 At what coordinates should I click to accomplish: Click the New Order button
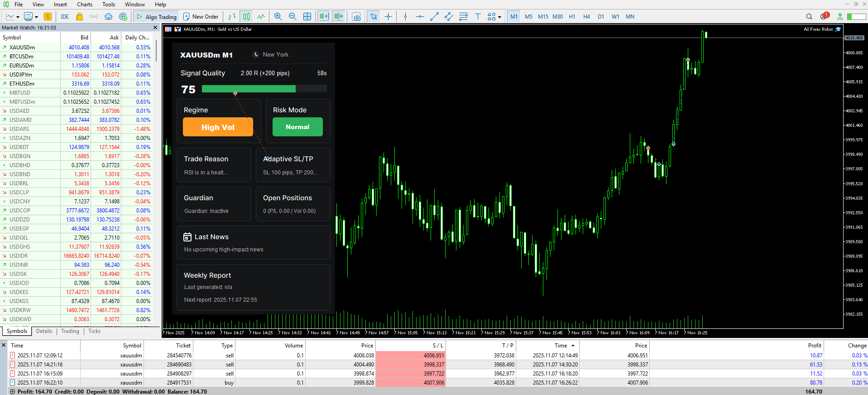tap(201, 17)
